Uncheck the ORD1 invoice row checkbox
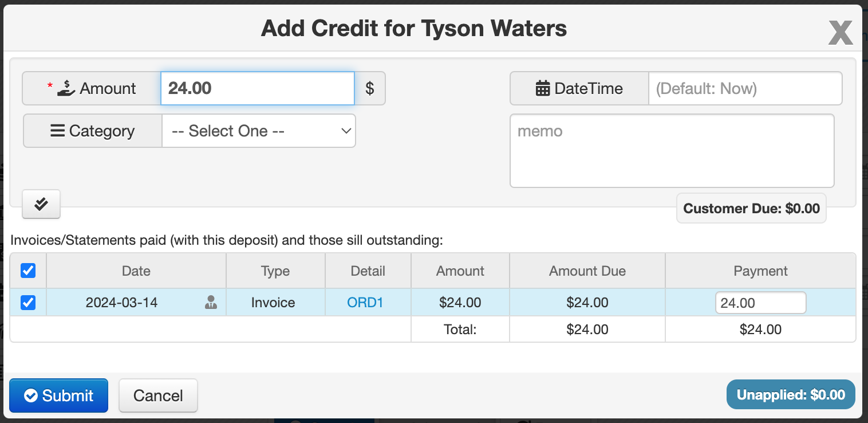Image resolution: width=868 pixels, height=423 pixels. (28, 302)
